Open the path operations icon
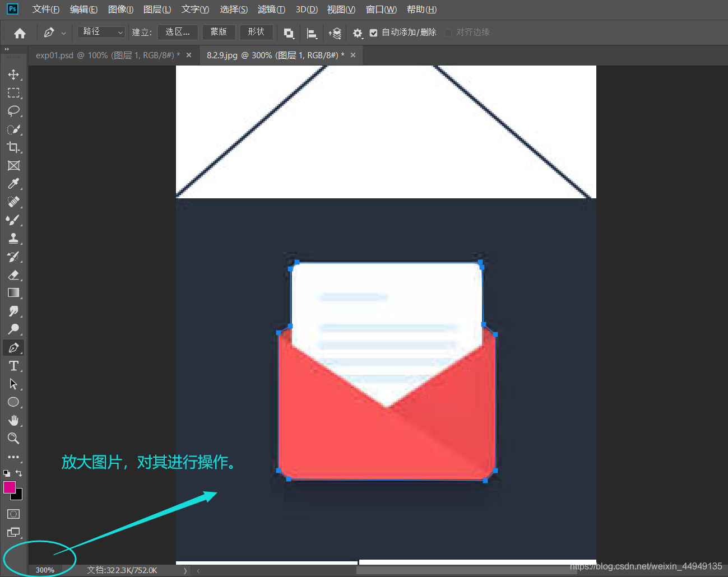 pyautogui.click(x=289, y=33)
